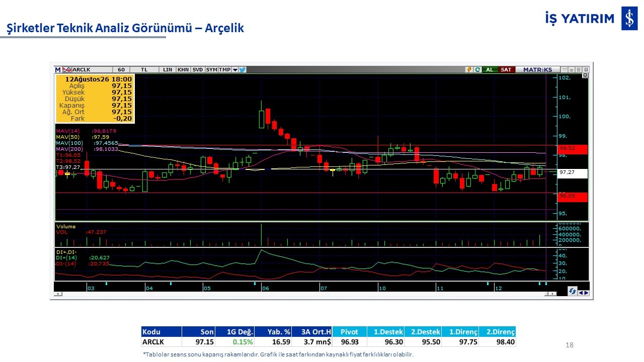Expand the dropdown arrow next to TMP
644x362 pixels.
[x=235, y=70]
